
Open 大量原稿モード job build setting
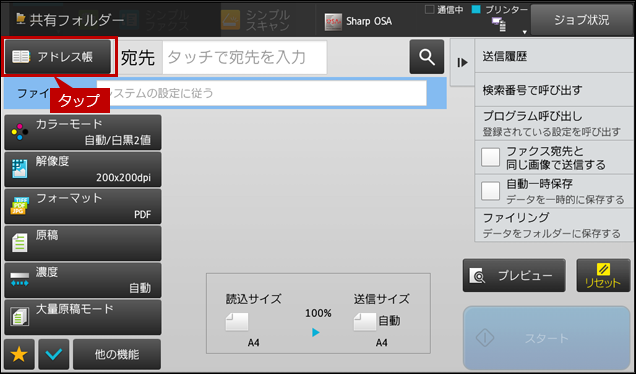pos(83,317)
